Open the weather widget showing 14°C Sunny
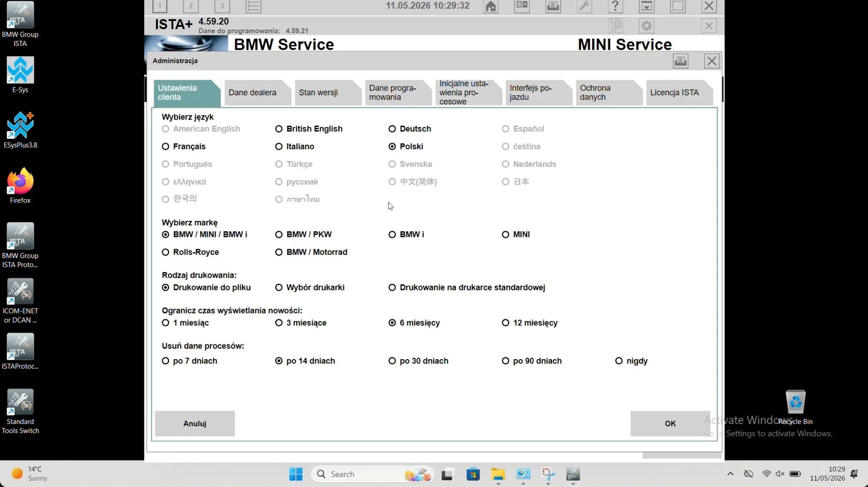 pos(30,474)
